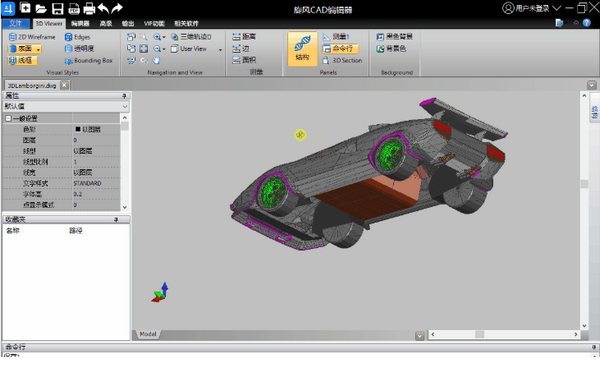Open the 文件 menu
Image resolution: width=600 pixels, height=371 pixels.
[x=16, y=23]
